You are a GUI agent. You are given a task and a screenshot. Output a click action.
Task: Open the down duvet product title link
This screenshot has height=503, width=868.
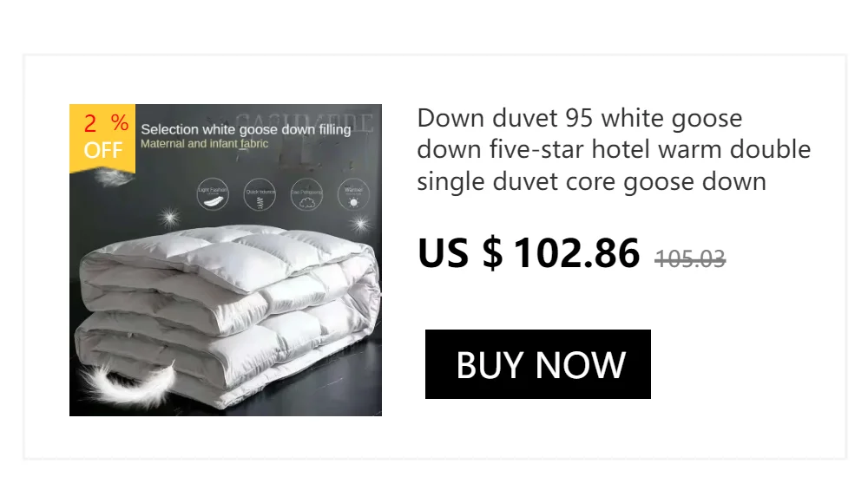click(x=614, y=149)
